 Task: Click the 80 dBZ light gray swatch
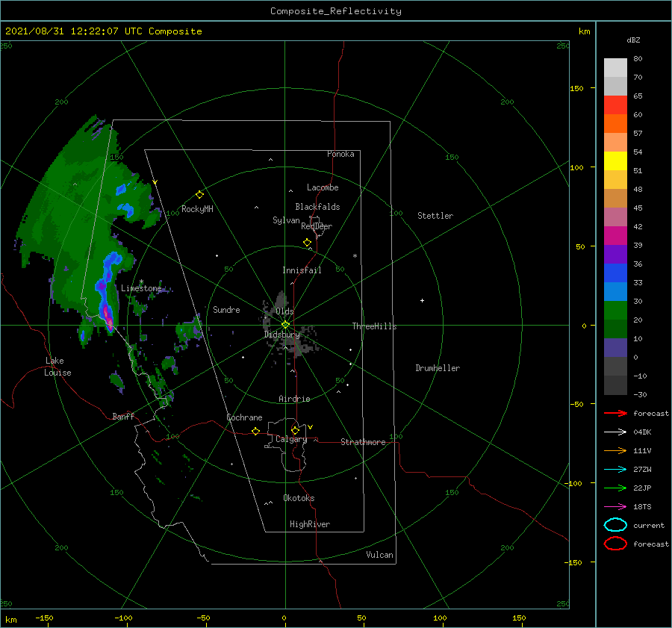615,67
